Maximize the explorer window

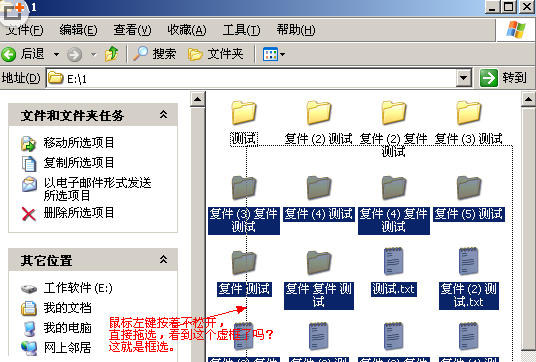[509, 7]
